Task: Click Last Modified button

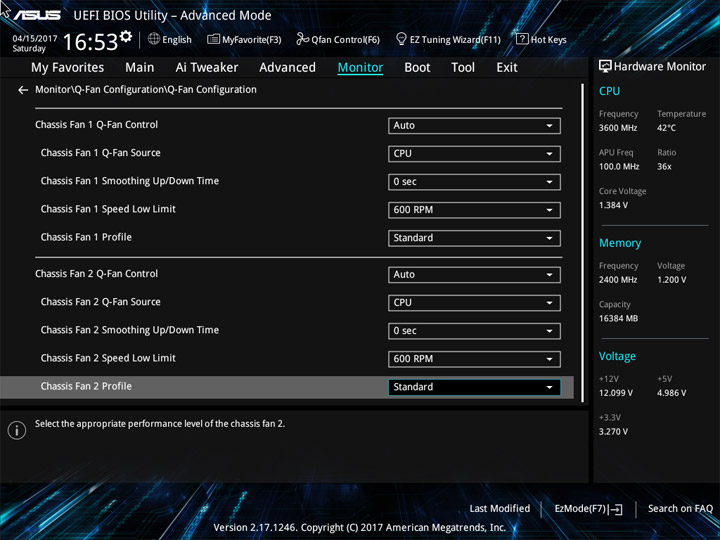Action: 500,509
